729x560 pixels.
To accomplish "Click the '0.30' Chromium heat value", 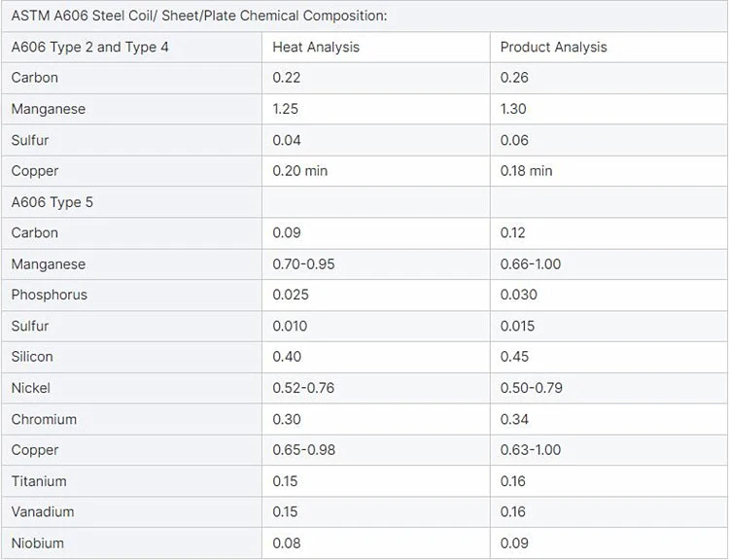I will (287, 420).
